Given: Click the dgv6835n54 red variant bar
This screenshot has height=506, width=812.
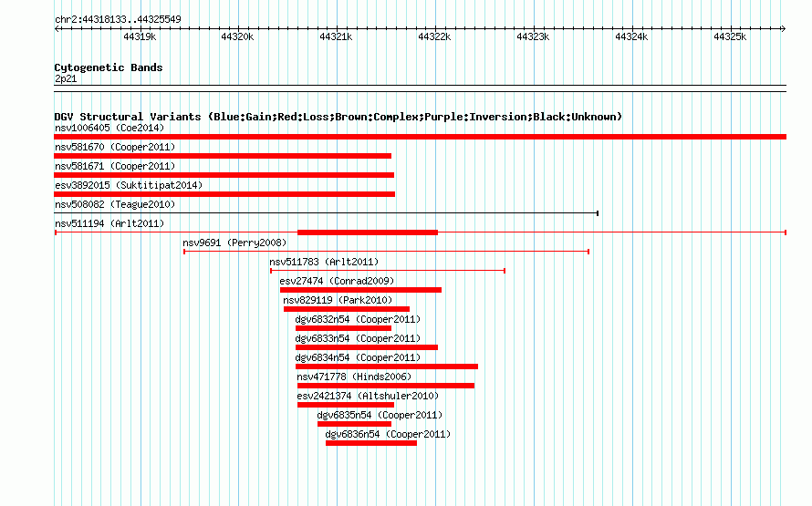Looking at the screenshot, I should coord(354,424).
